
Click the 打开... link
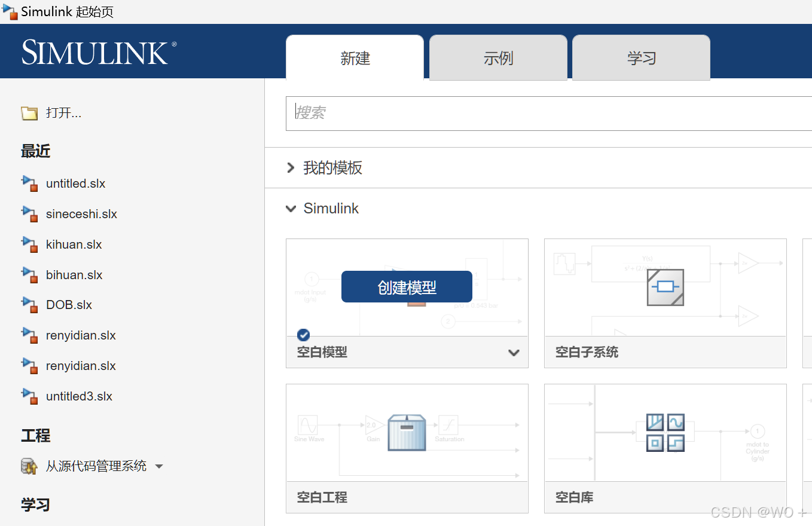pos(63,113)
